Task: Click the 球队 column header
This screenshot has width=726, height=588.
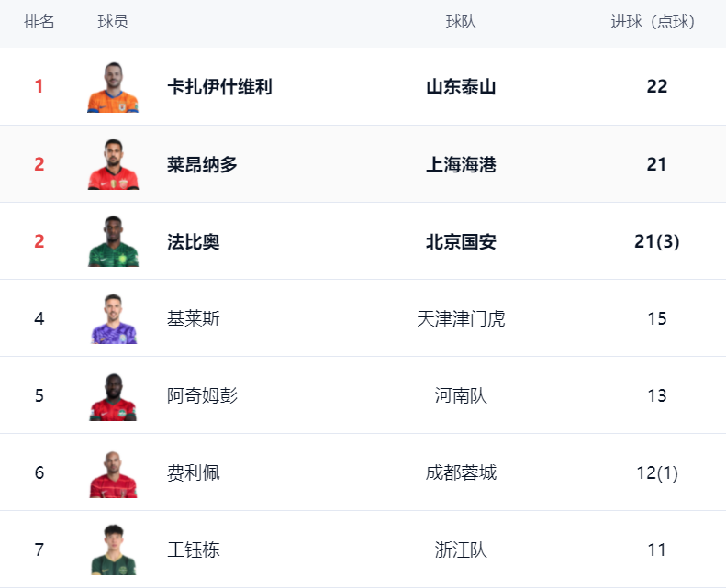Action: [x=461, y=22]
